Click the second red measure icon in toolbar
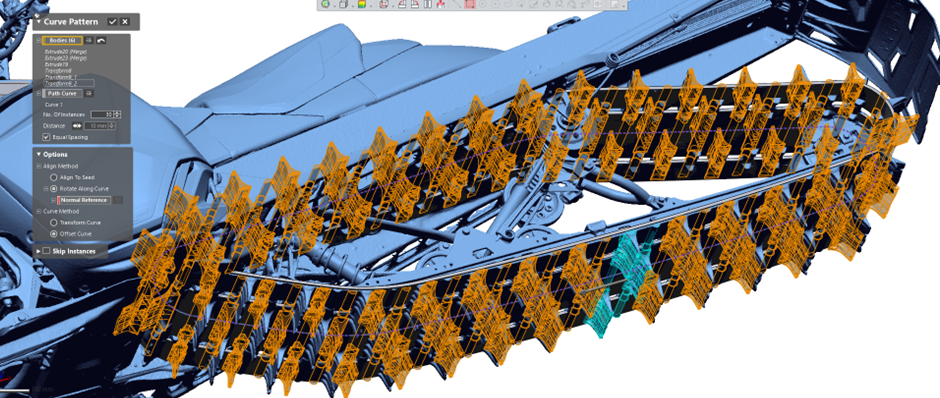 [415, 4]
